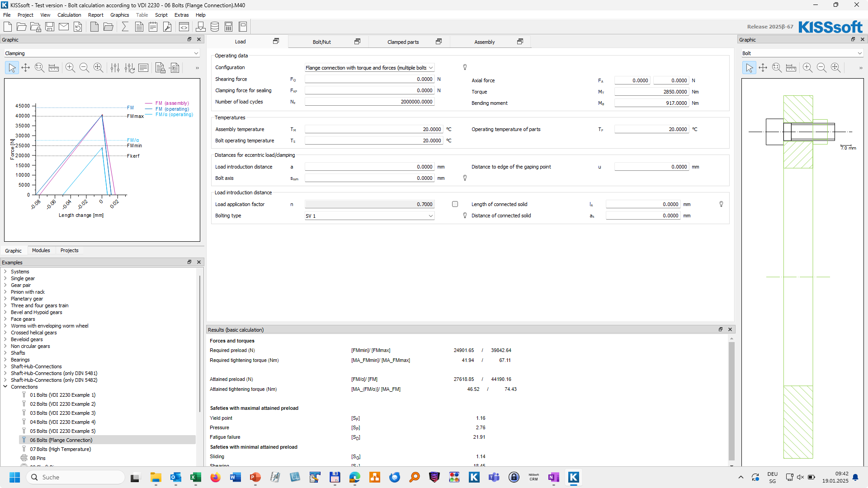Viewport: 868px width, 488px height.
Task: Open the Calculation menu
Action: 69,15
